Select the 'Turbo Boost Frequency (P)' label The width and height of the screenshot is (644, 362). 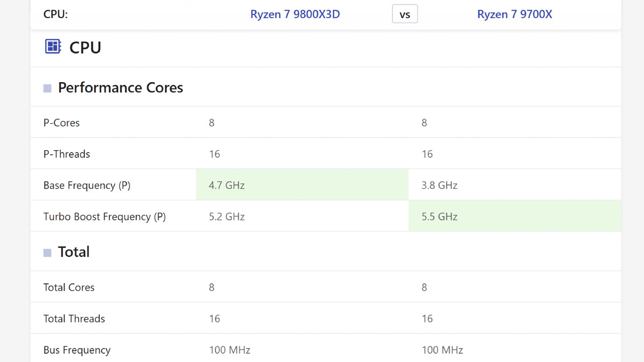pyautogui.click(x=105, y=217)
